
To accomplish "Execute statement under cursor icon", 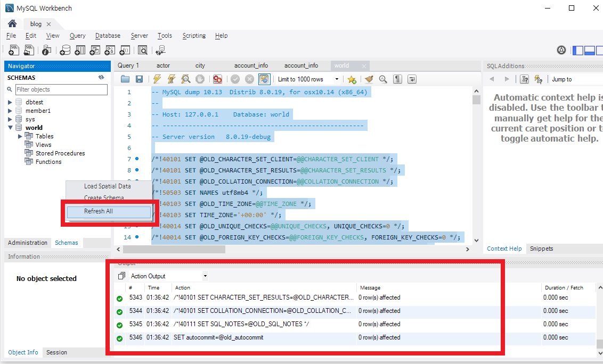I will coord(172,79).
